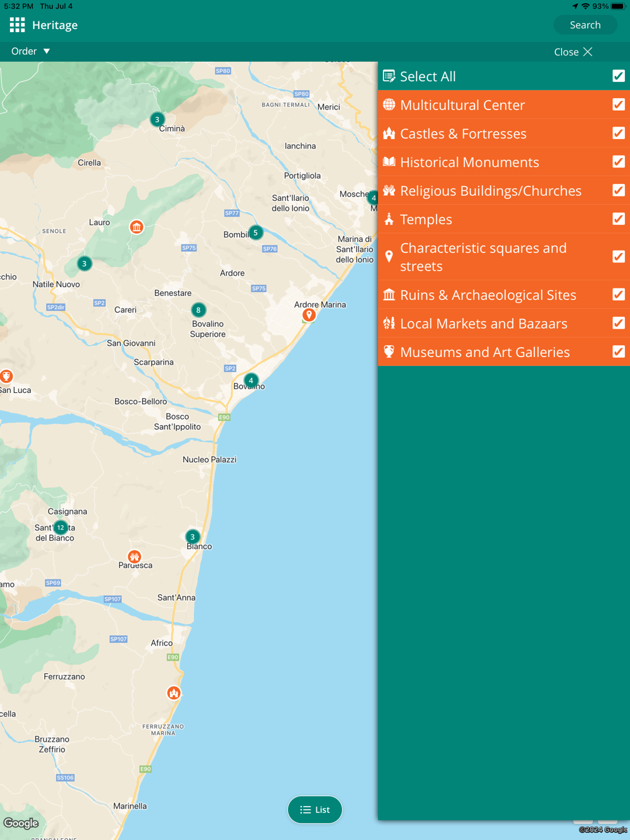Open cluster of 5 near Bombile

coord(255,232)
